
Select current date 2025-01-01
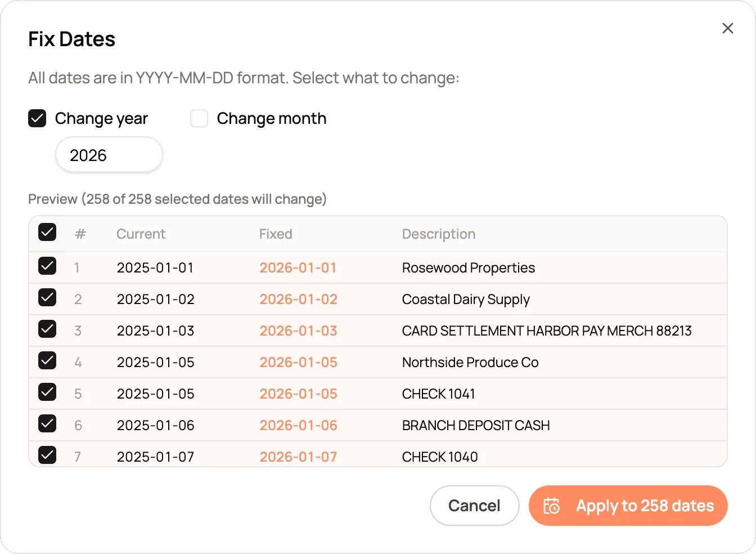pyautogui.click(x=155, y=268)
